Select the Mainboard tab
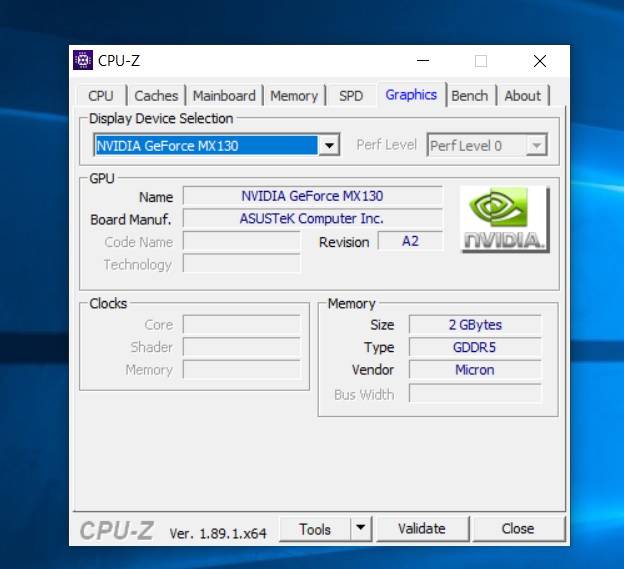 pos(224,96)
